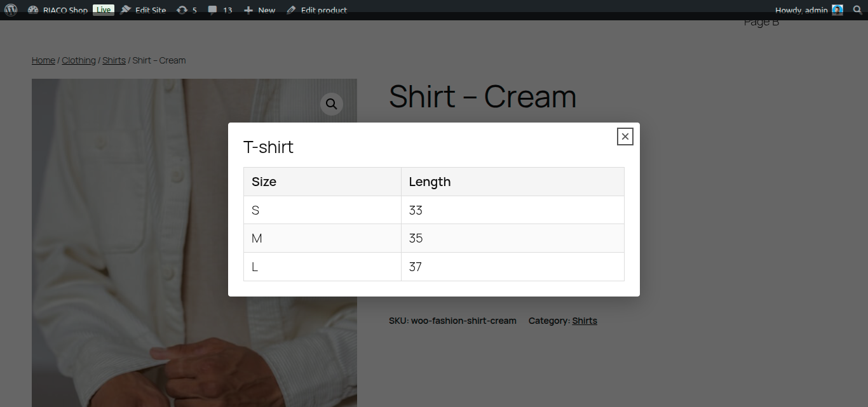The image size is (868, 407).
Task: View the 13 comments in moderation
Action: [220, 10]
